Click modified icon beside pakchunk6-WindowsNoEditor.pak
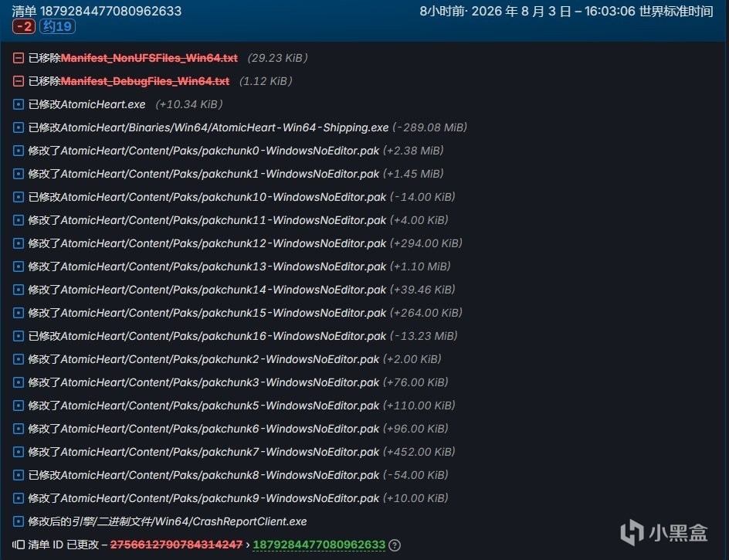Screen dimensions: 729x560 pyautogui.click(x=19, y=429)
